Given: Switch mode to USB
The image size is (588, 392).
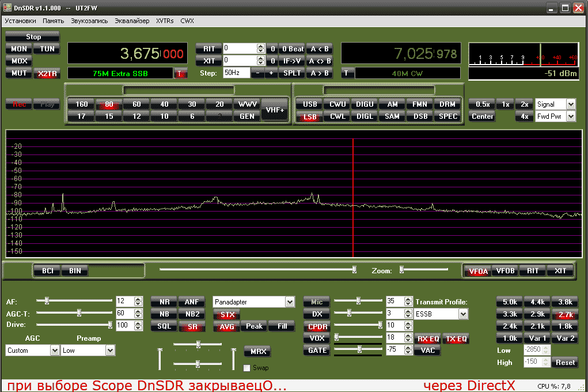Looking at the screenshot, I should click(310, 104).
